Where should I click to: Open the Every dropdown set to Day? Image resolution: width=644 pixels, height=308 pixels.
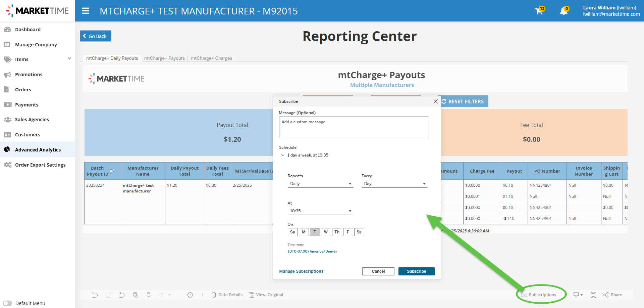tap(394, 184)
